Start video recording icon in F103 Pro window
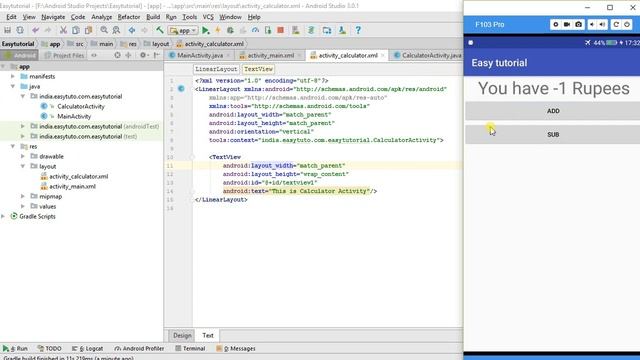 567,24
